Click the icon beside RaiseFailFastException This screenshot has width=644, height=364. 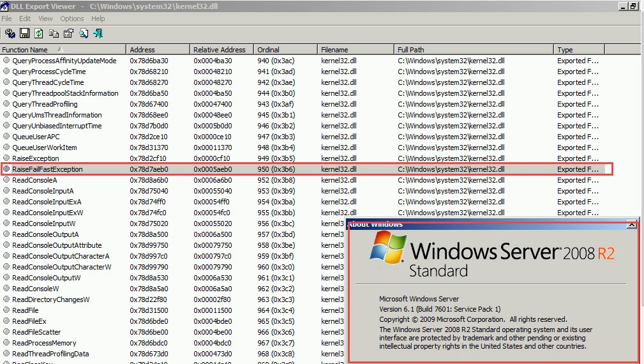[6, 169]
